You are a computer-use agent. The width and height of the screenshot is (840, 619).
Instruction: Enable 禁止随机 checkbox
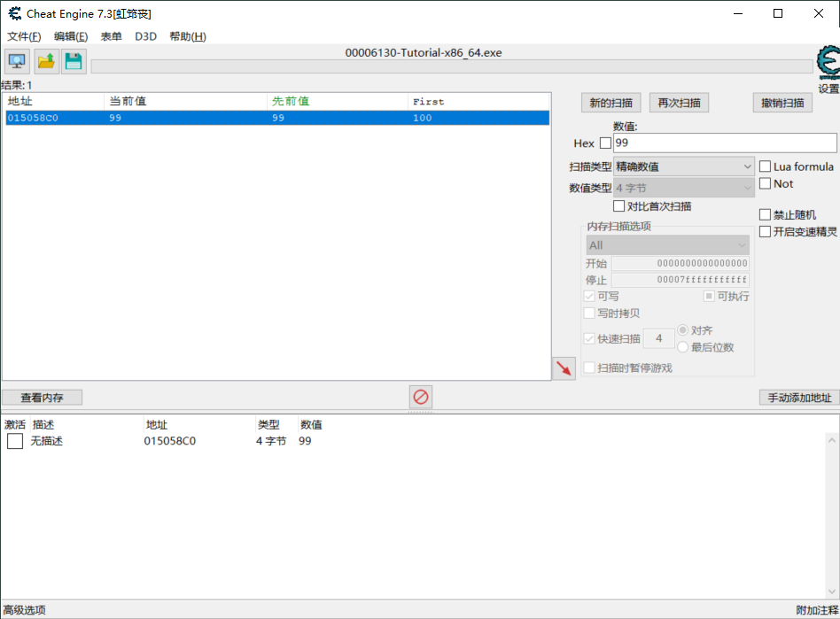point(765,214)
